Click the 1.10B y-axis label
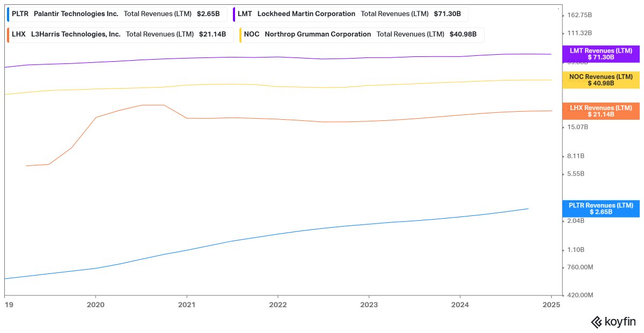Screen dimensions: 644x333 pyautogui.click(x=575, y=250)
